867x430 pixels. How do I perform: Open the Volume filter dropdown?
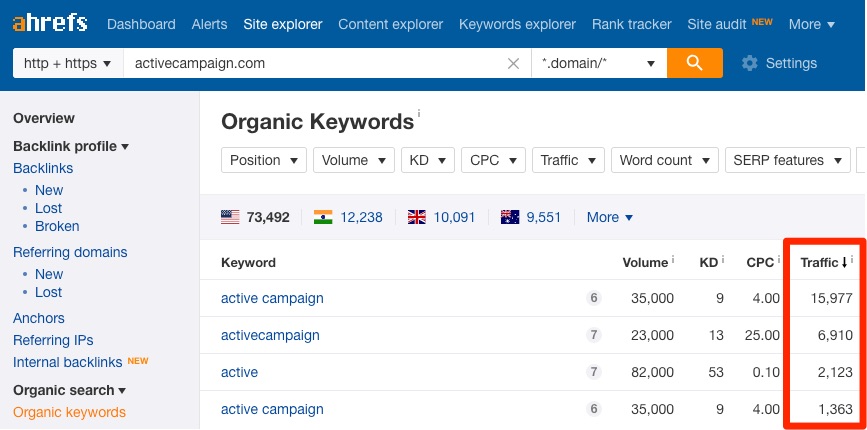tap(354, 160)
